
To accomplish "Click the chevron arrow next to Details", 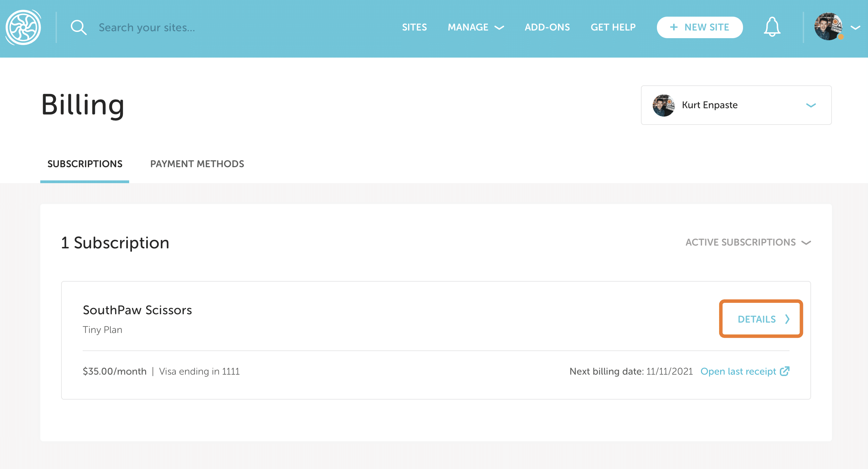I will (x=787, y=319).
